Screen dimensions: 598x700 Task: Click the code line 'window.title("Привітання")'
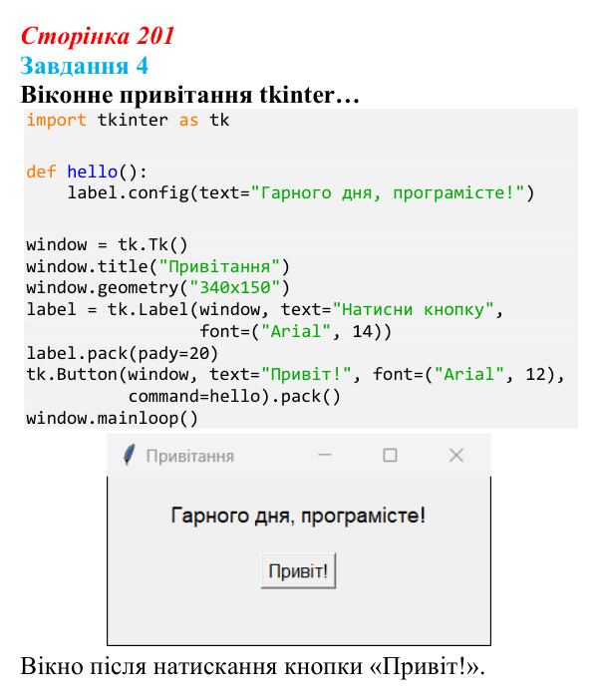(x=157, y=266)
